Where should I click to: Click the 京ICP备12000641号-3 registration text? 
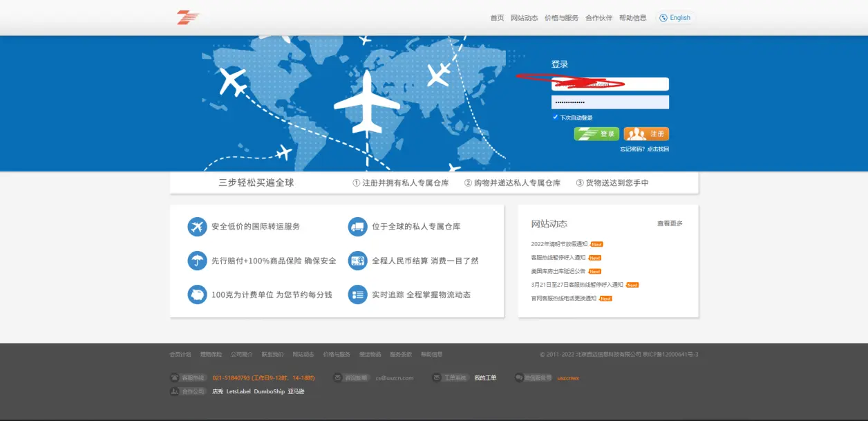click(x=670, y=355)
